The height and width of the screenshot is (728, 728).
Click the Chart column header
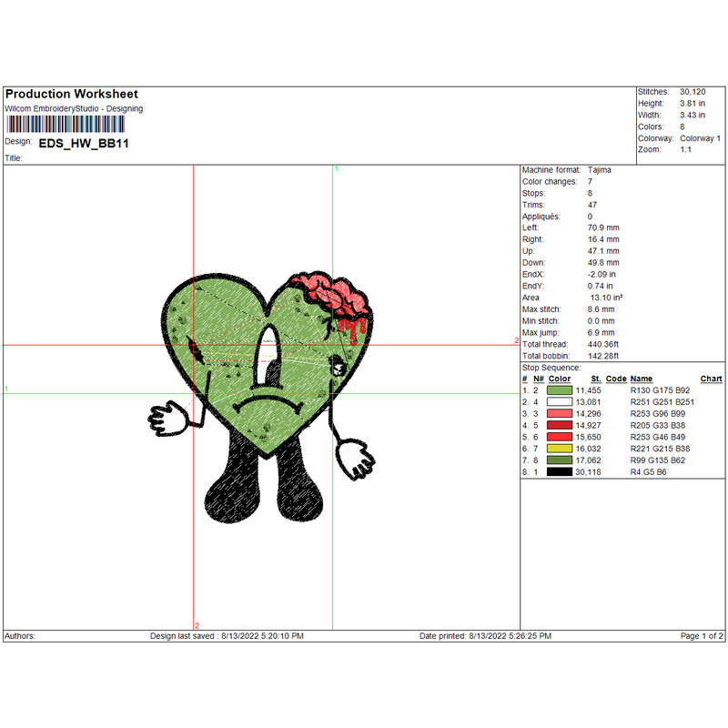711,379
